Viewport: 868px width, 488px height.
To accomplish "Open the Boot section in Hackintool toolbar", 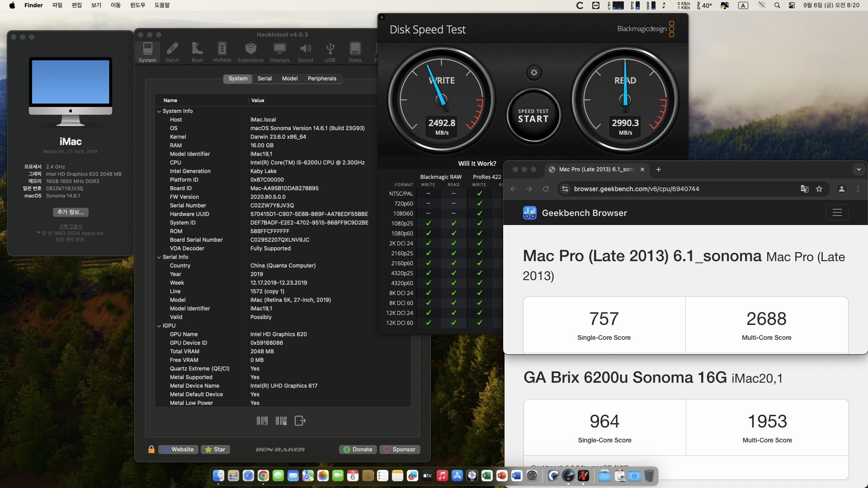I will pos(197,52).
